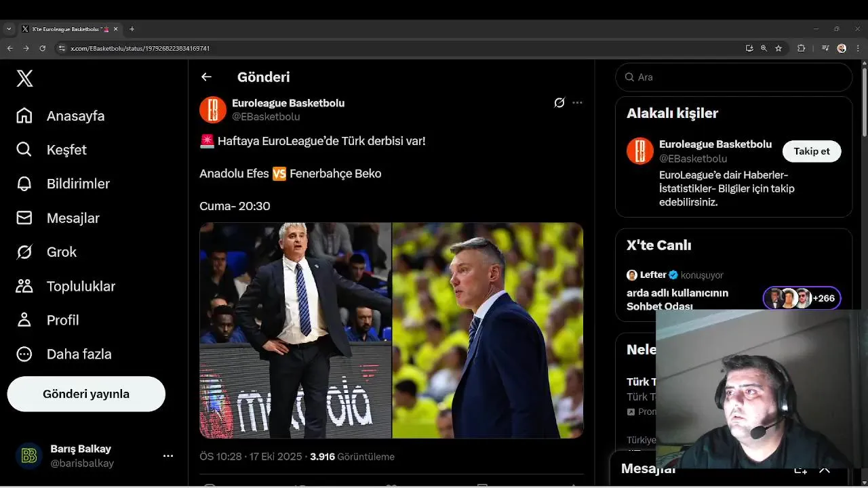Click the search magnifier icon in Ara box
Image resolution: width=868 pixels, height=488 pixels.
(630, 77)
